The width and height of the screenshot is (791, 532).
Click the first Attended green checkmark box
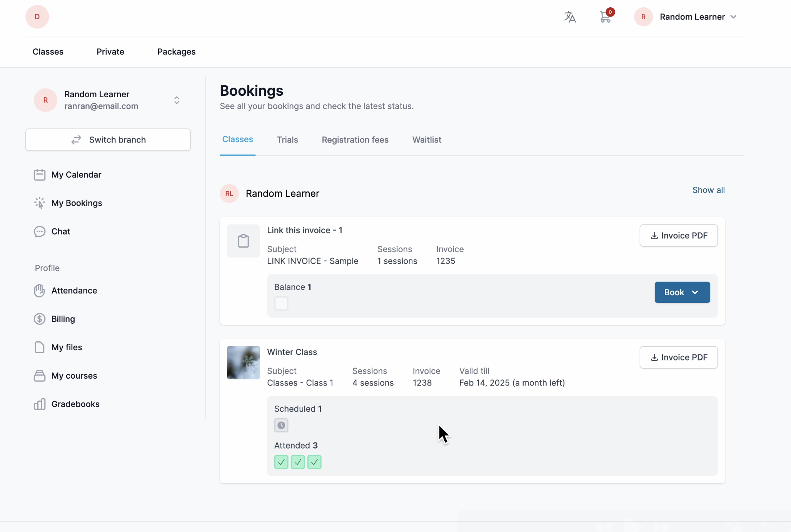tap(281, 462)
